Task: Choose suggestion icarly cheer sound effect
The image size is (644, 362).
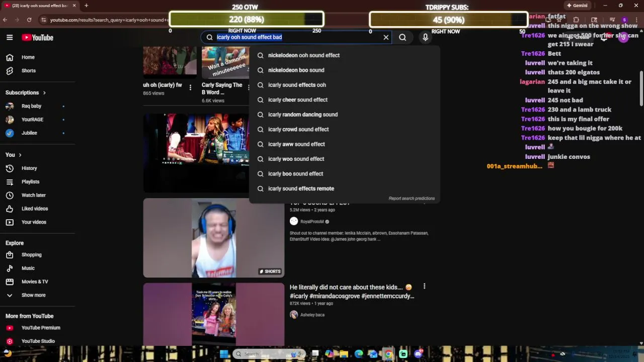Action: (x=344, y=100)
